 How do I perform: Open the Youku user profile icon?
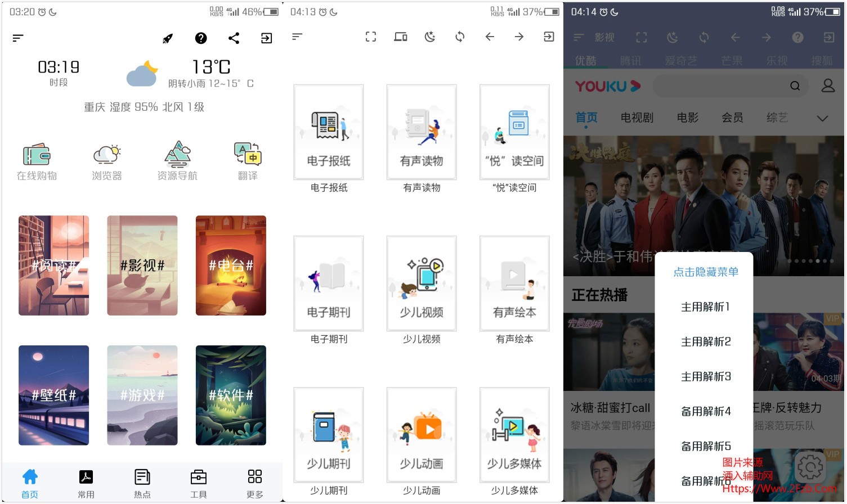(828, 85)
